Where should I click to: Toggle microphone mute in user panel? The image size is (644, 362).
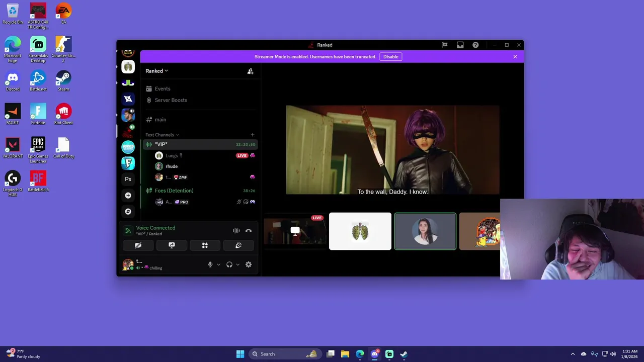[x=210, y=264]
